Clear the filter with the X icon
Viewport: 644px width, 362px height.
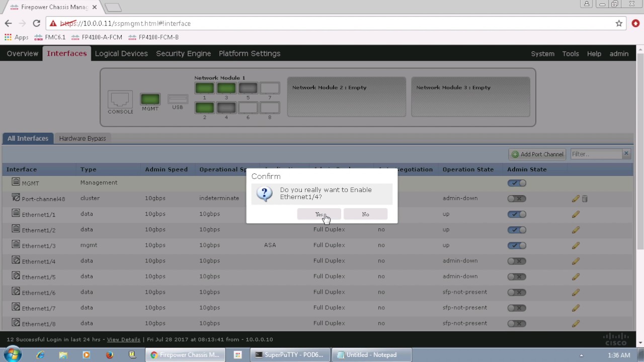[626, 153]
